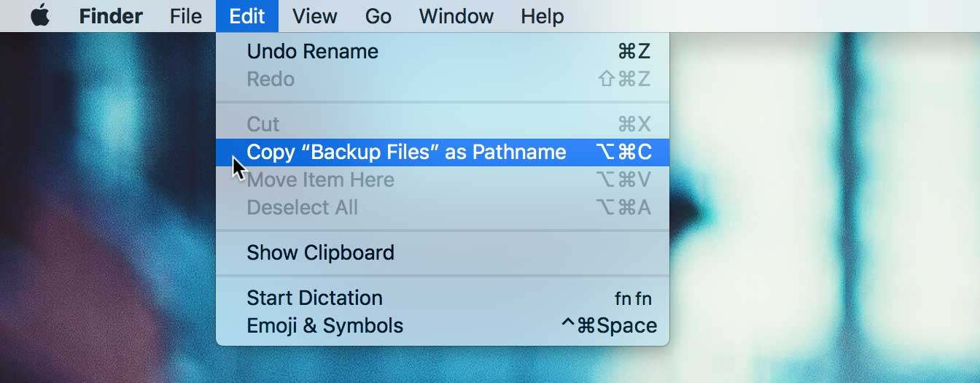Viewport: 980px width, 383px height.
Task: Open the Window menu
Action: [x=456, y=16]
